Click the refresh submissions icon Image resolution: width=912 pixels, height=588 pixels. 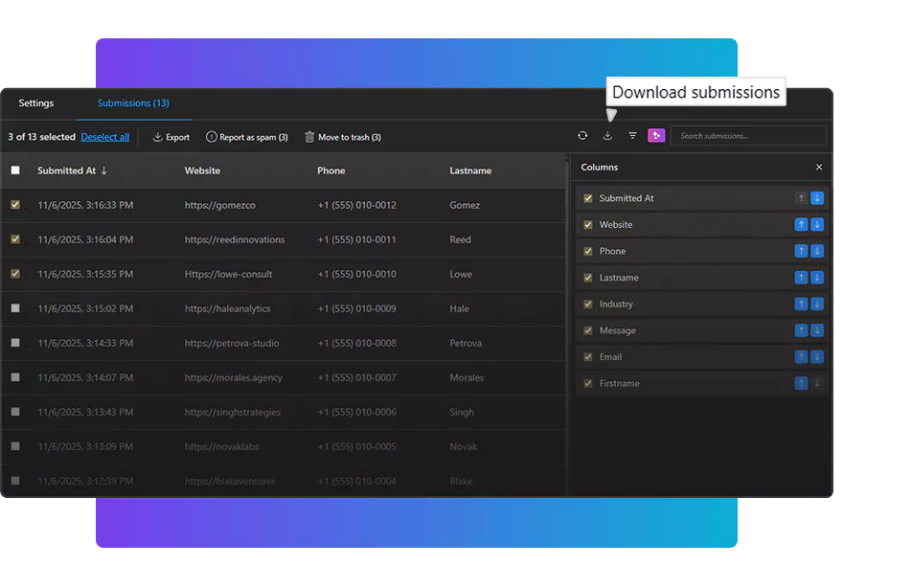tap(582, 136)
